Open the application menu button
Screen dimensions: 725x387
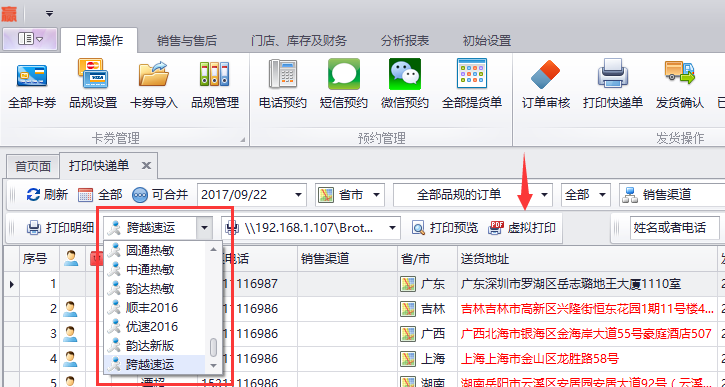30,40
